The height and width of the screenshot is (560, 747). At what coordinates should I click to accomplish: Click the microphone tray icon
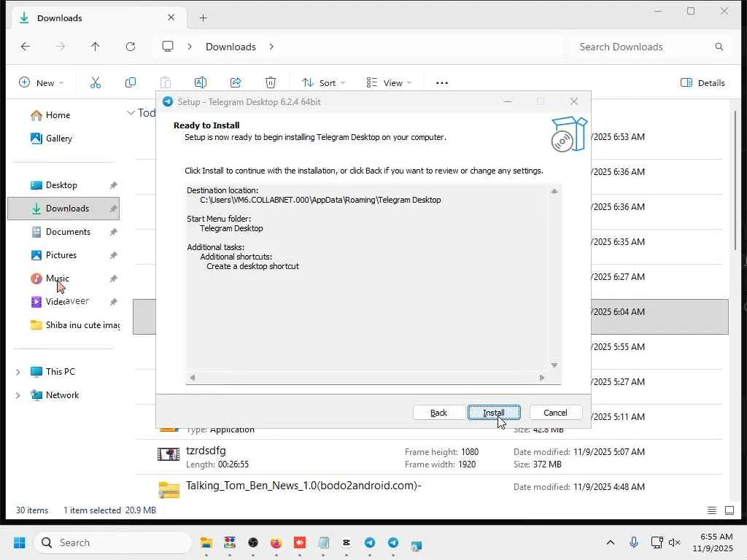[x=634, y=542]
